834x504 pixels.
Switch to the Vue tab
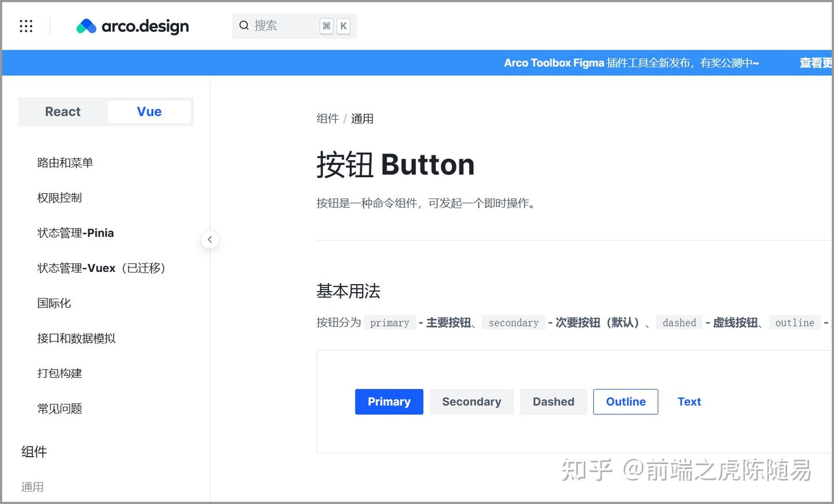[x=149, y=111]
